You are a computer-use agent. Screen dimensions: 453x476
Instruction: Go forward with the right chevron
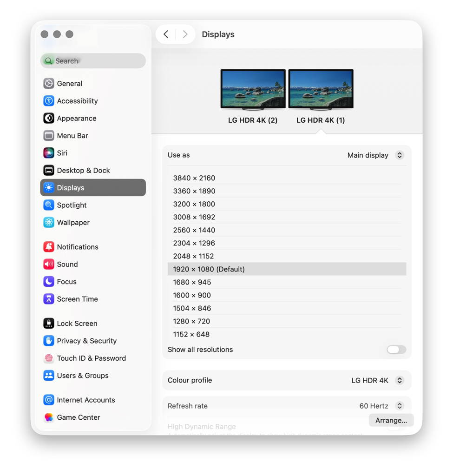pos(185,34)
